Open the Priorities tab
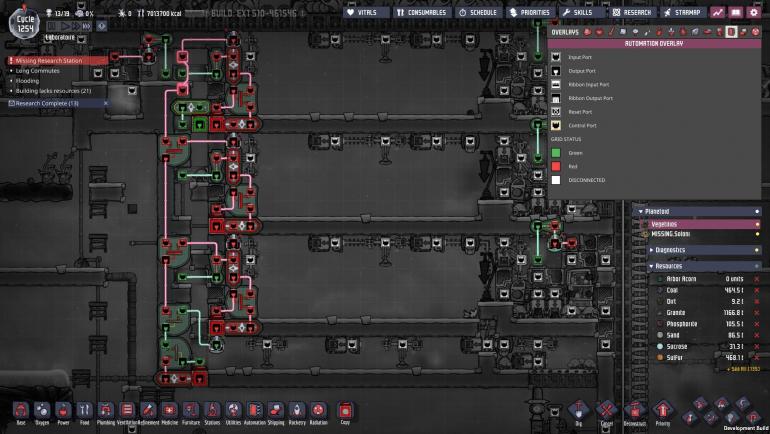The width and height of the screenshot is (770, 434). (530, 13)
